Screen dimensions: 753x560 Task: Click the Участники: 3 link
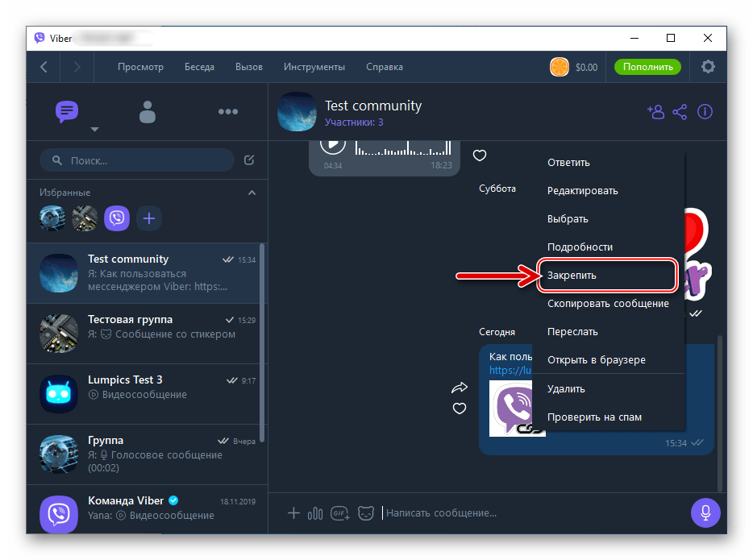354,122
